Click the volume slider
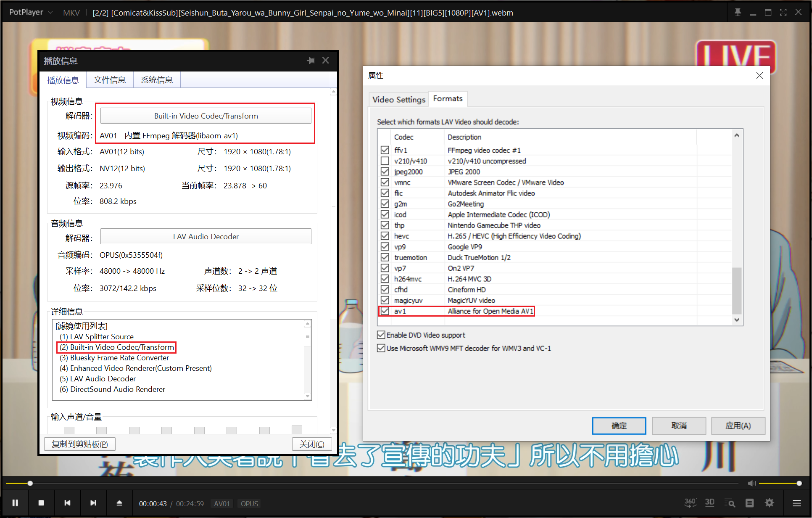The height and width of the screenshot is (518, 812). click(780, 483)
